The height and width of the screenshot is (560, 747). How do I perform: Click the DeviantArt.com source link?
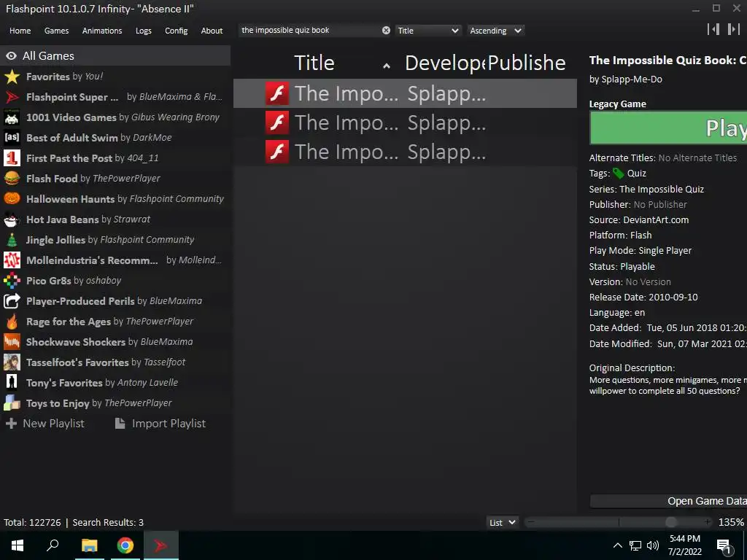[656, 220]
